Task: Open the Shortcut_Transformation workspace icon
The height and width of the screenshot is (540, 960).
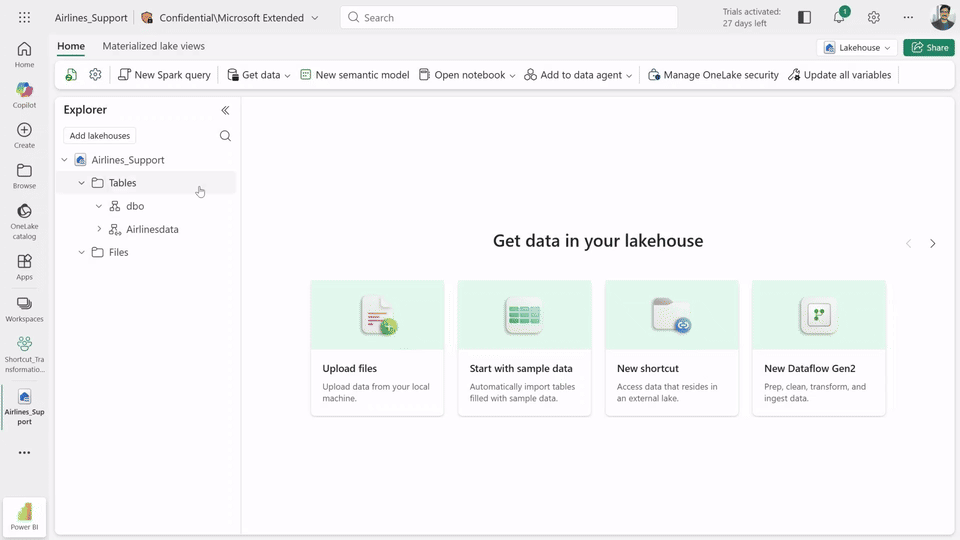Action: (24, 354)
